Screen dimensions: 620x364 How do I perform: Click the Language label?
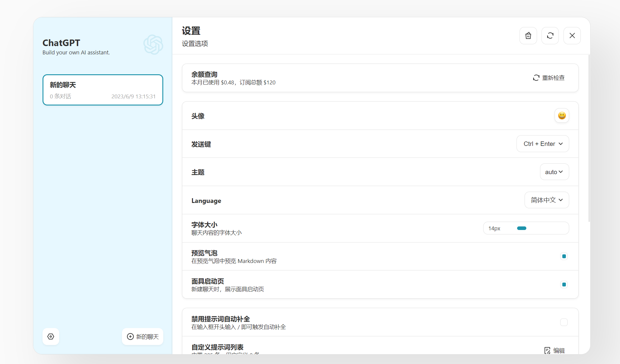pyautogui.click(x=206, y=201)
